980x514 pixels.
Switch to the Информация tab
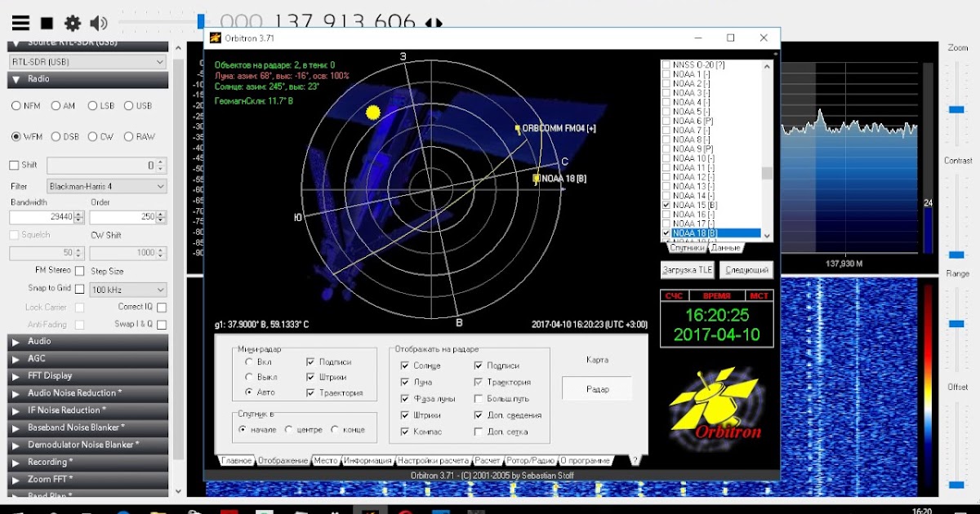tap(367, 461)
